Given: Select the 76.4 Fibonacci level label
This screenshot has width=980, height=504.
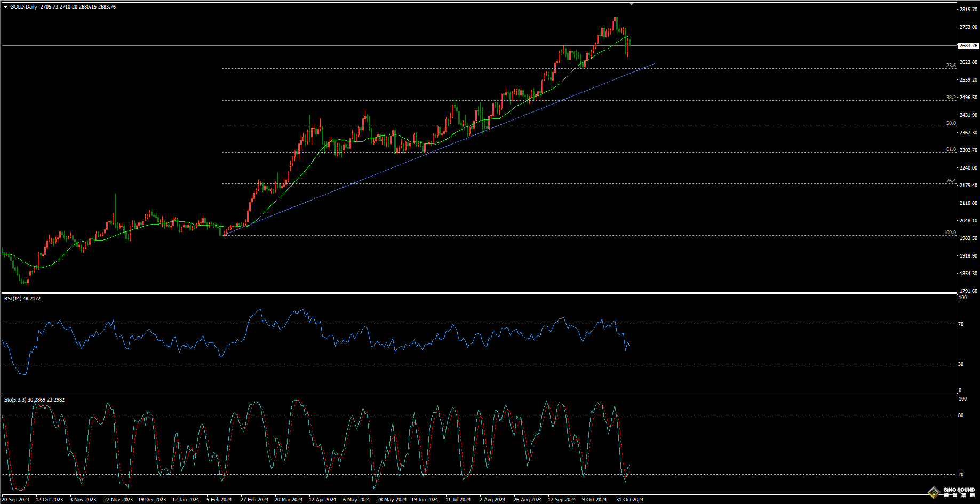Looking at the screenshot, I should pyautogui.click(x=951, y=181).
